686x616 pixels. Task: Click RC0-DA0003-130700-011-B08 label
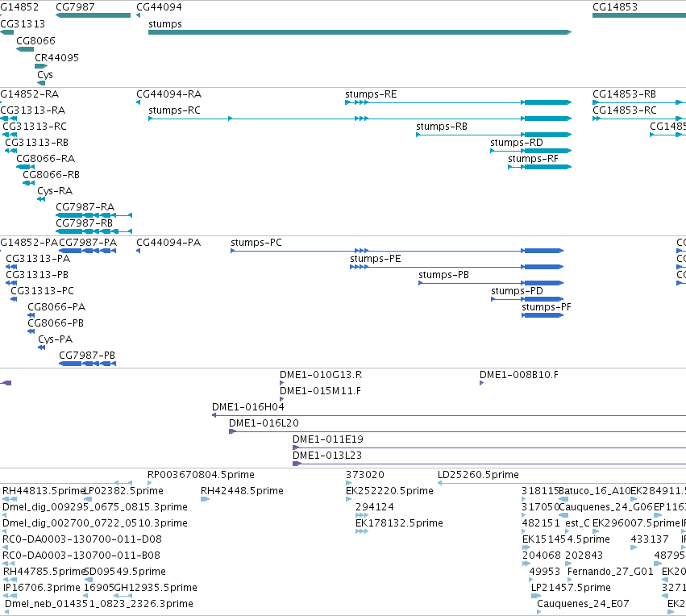[81, 556]
